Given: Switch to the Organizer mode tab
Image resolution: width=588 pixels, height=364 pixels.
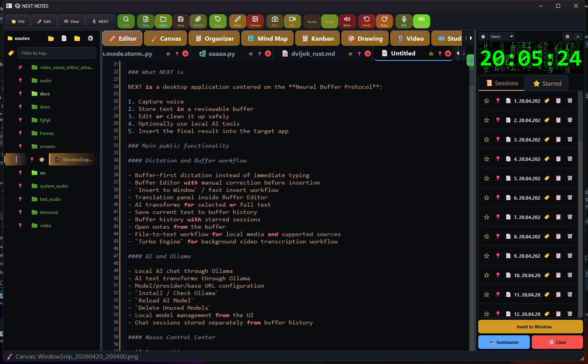Looking at the screenshot, I should coord(214,38).
